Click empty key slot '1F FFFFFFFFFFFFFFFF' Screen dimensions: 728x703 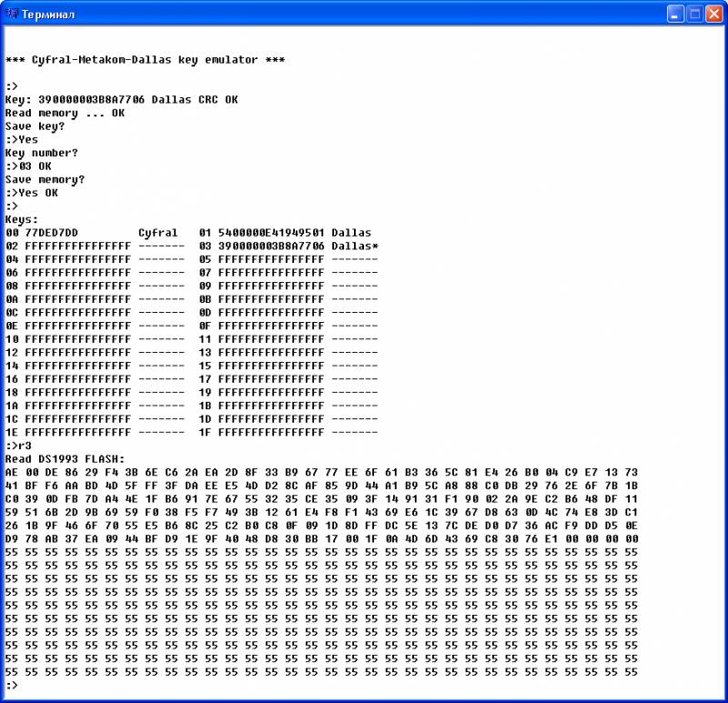[x=261, y=433]
